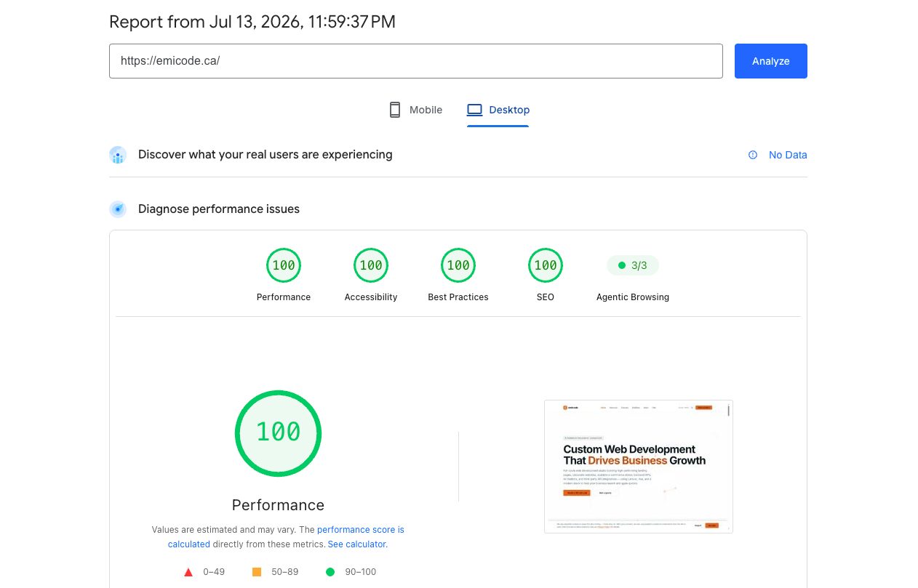Jump to the Performance 100 score gauge
Image resolution: width=918 pixels, height=588 pixels.
click(284, 265)
